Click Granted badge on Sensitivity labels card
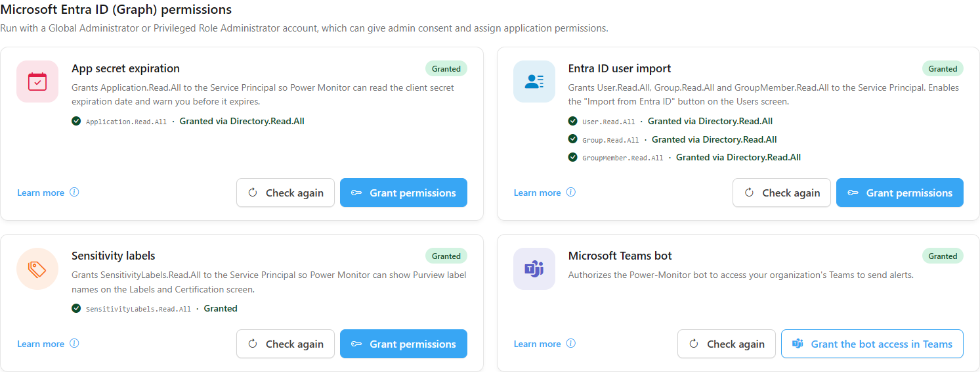The image size is (980, 372). pos(446,256)
